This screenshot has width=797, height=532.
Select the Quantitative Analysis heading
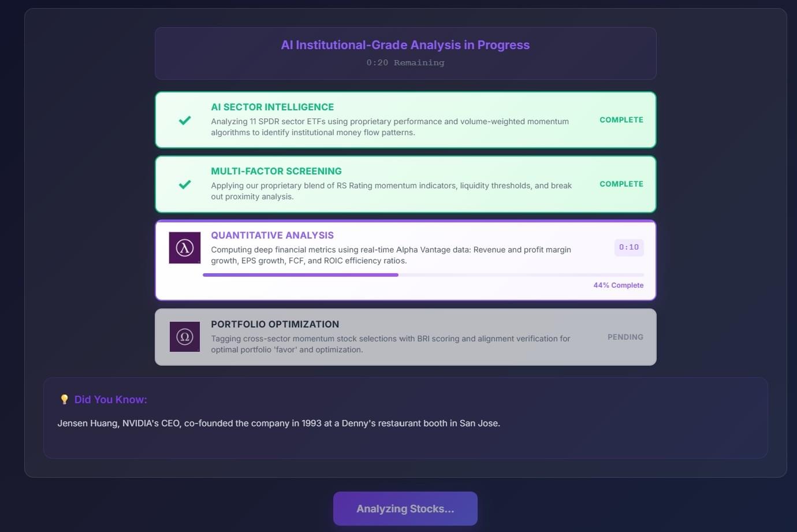coord(272,235)
